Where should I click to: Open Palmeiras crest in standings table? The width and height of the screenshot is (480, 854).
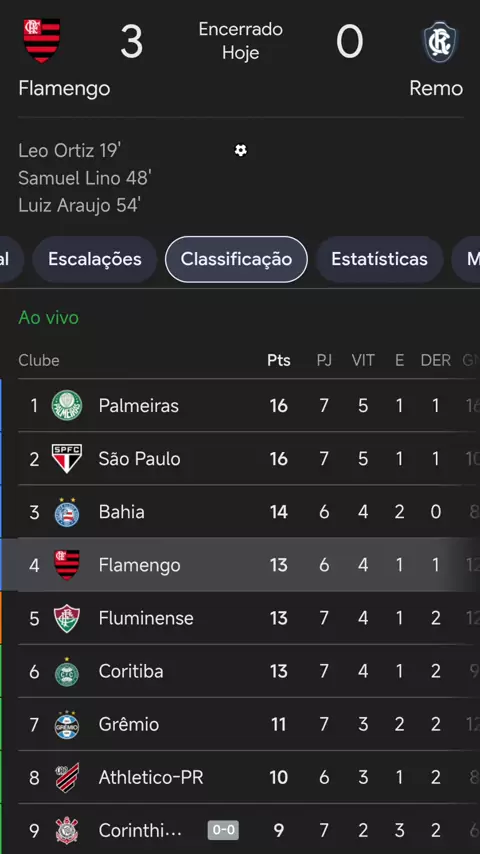[67, 405]
